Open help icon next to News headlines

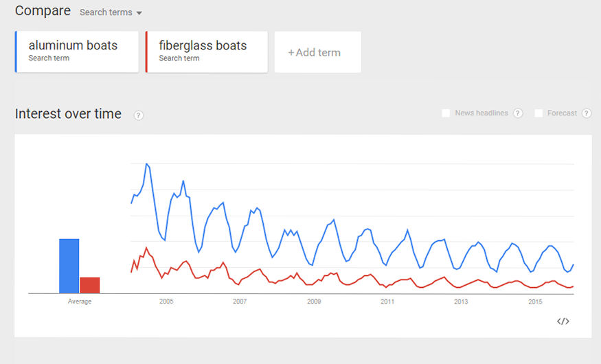(517, 113)
